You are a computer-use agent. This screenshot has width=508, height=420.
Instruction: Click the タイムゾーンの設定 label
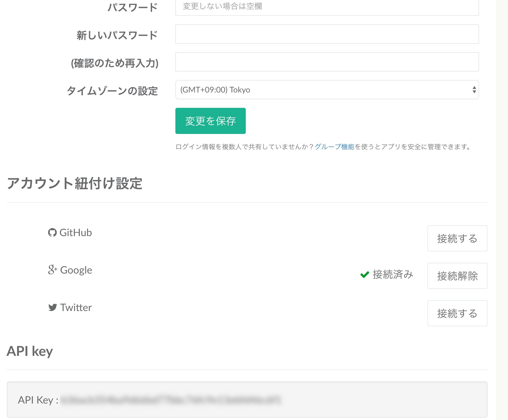pos(112,91)
